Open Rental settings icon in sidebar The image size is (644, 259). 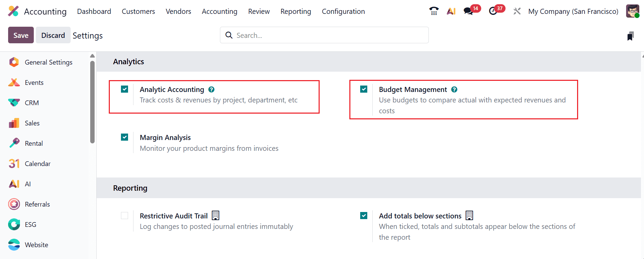[14, 143]
